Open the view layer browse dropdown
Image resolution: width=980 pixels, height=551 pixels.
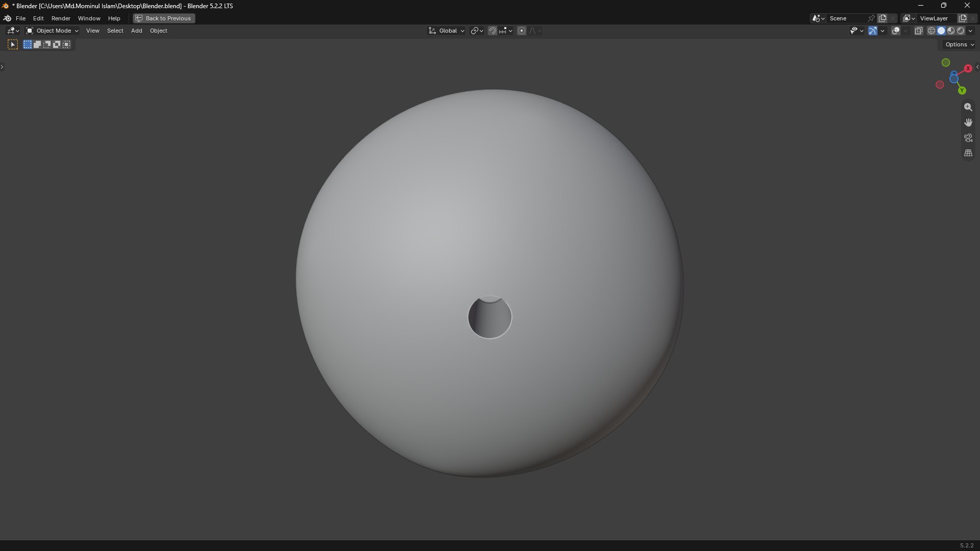909,18
